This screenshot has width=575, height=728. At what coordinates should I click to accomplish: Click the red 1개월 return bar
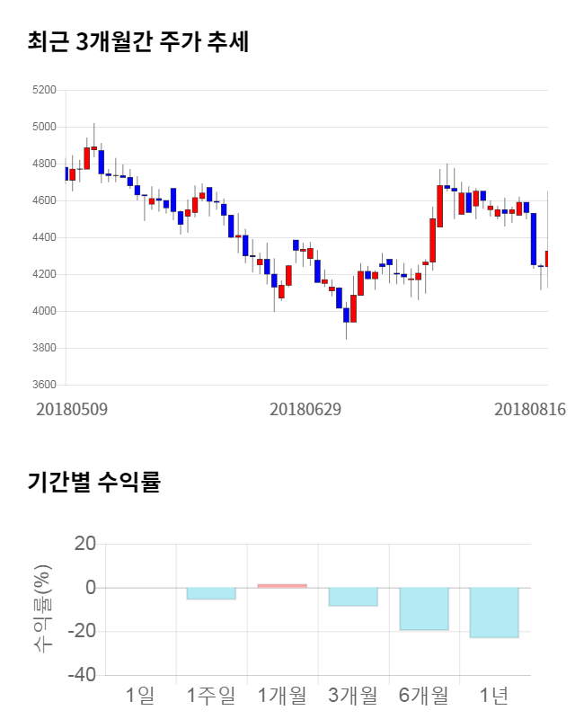pos(282,585)
